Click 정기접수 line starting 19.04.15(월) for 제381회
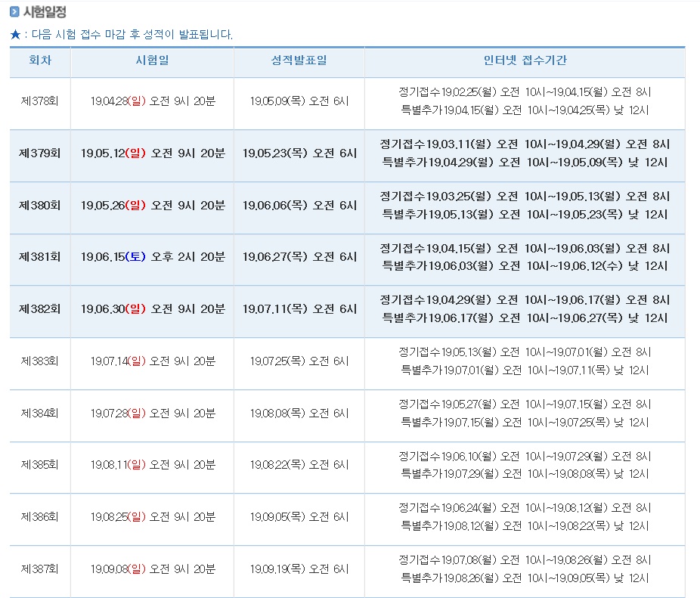 pyautogui.click(x=525, y=248)
